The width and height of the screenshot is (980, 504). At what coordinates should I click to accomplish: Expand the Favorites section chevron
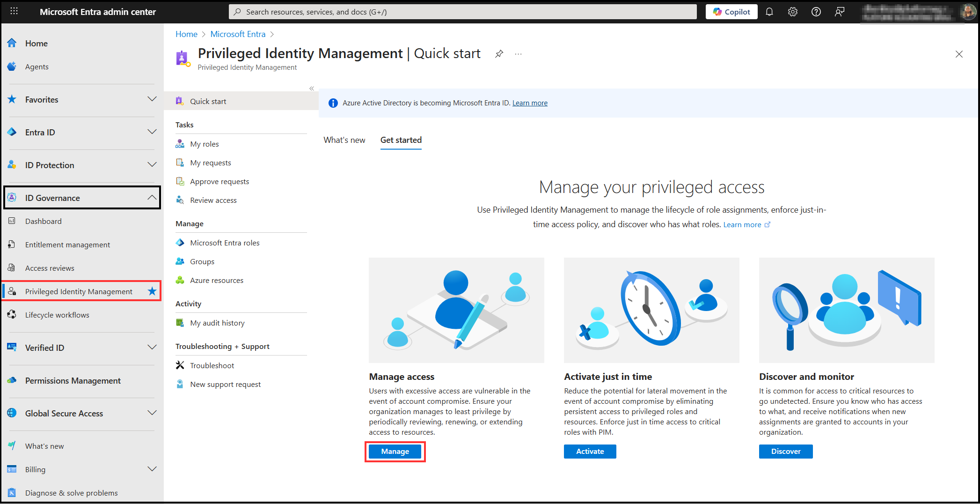point(152,99)
